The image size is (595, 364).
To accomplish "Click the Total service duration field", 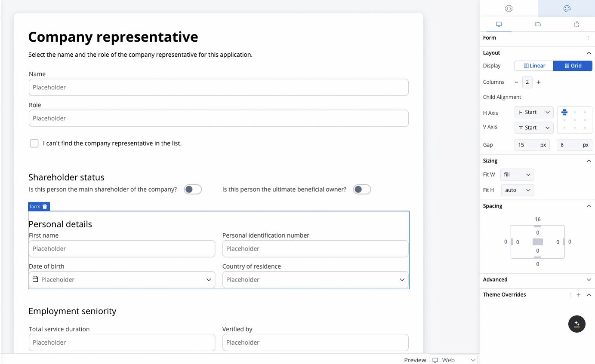I will 122,343.
